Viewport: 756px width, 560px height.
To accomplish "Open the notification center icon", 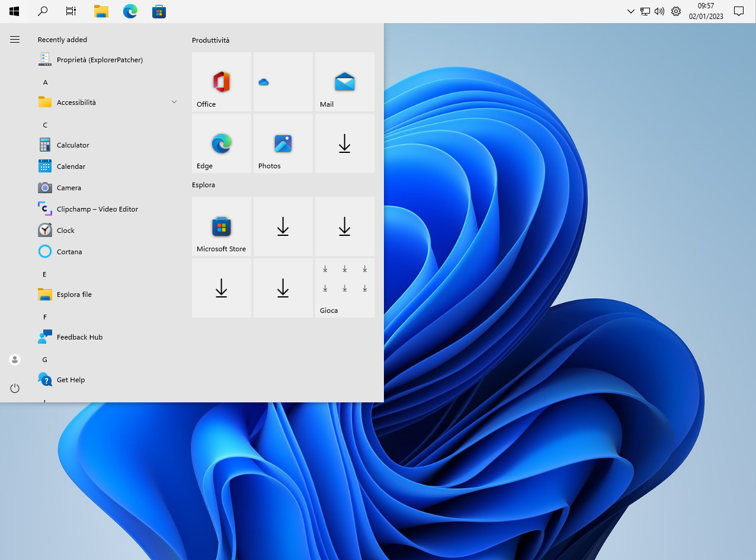I will [739, 11].
